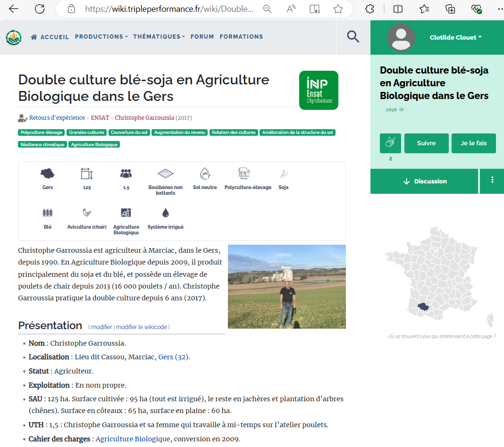
Task: Expand the Productions dropdown menu
Action: point(101,37)
